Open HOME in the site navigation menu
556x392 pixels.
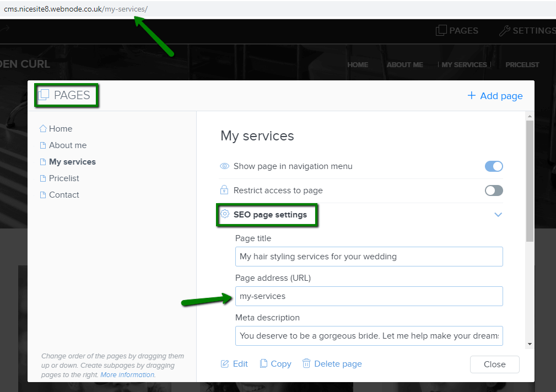[358, 64]
